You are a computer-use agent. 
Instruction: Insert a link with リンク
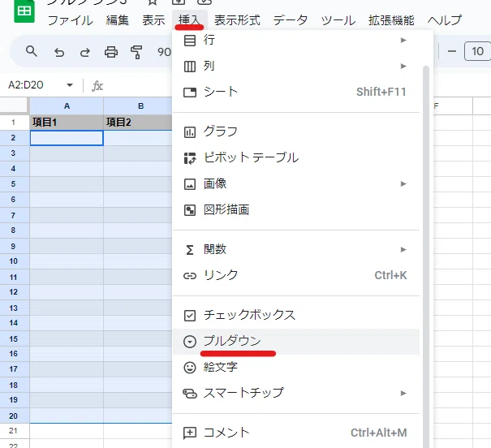point(296,275)
